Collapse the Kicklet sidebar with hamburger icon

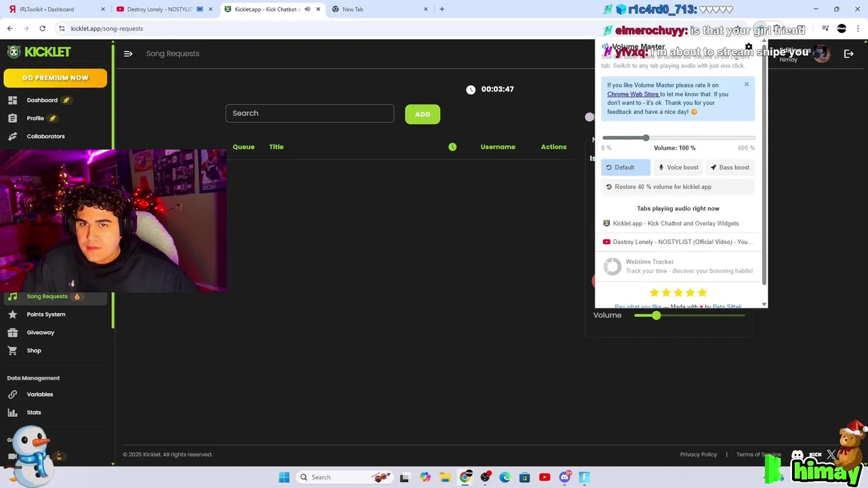[x=128, y=54]
